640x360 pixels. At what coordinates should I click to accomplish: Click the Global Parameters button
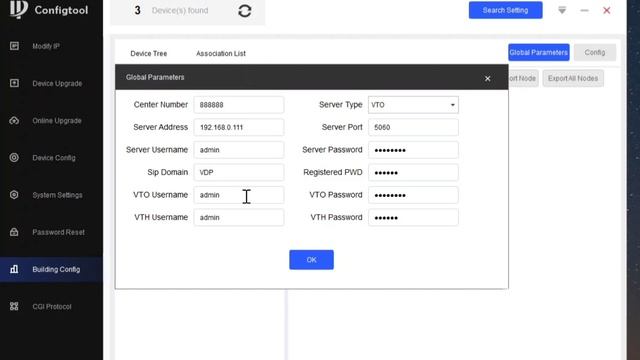(x=538, y=52)
